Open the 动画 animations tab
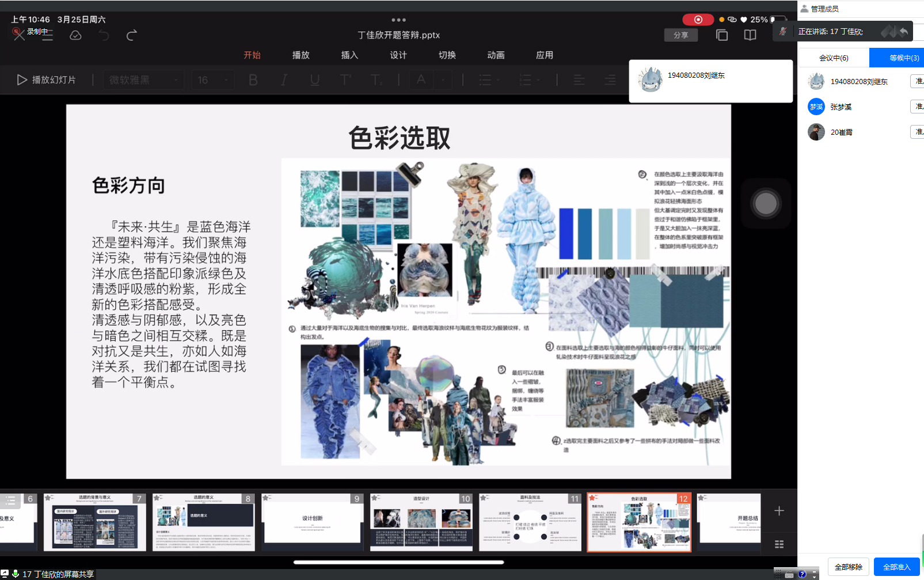Screen dimensions: 924x580 (496, 55)
